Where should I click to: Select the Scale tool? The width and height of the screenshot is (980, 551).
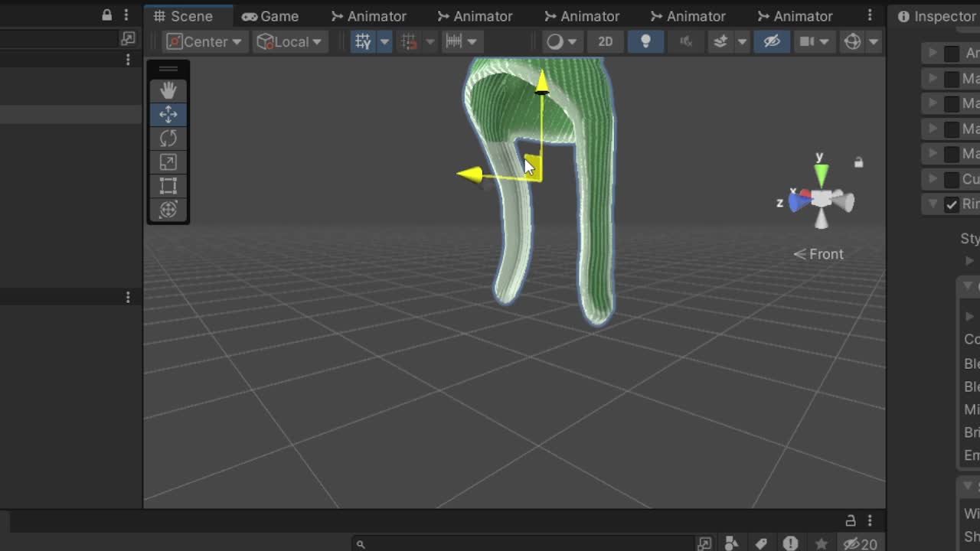pos(168,162)
